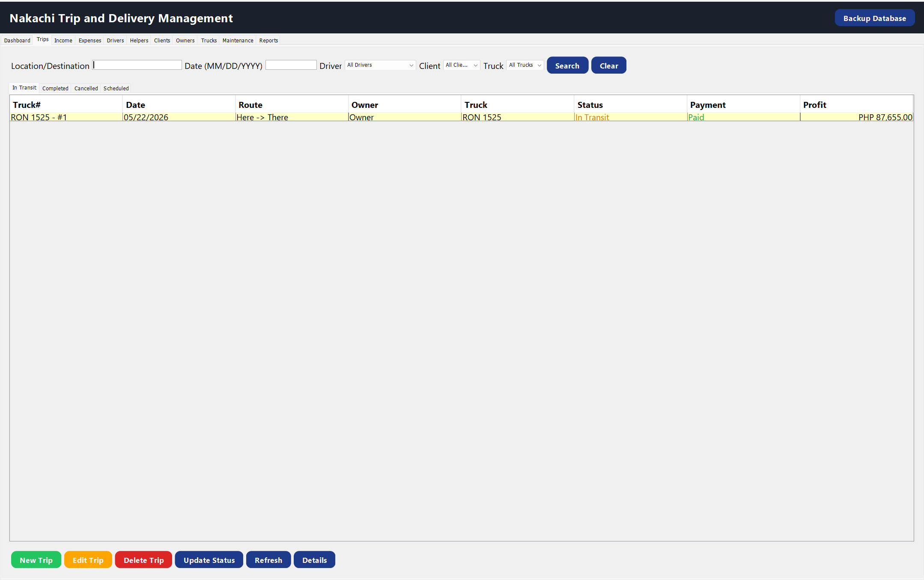Viewport: 924px width, 580px height.
Task: Open the Maintenance tab
Action: coord(238,40)
